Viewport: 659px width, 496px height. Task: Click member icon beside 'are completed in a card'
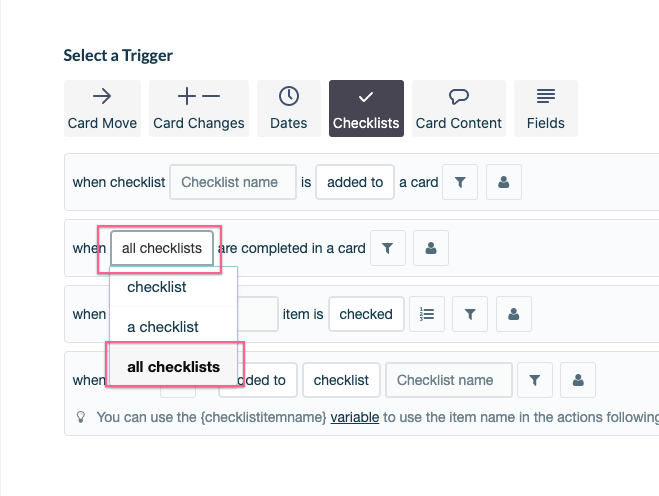[431, 248]
